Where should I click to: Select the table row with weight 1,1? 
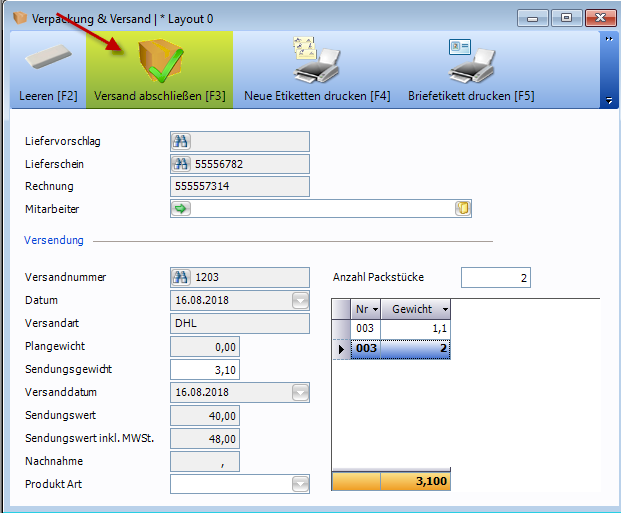400,329
